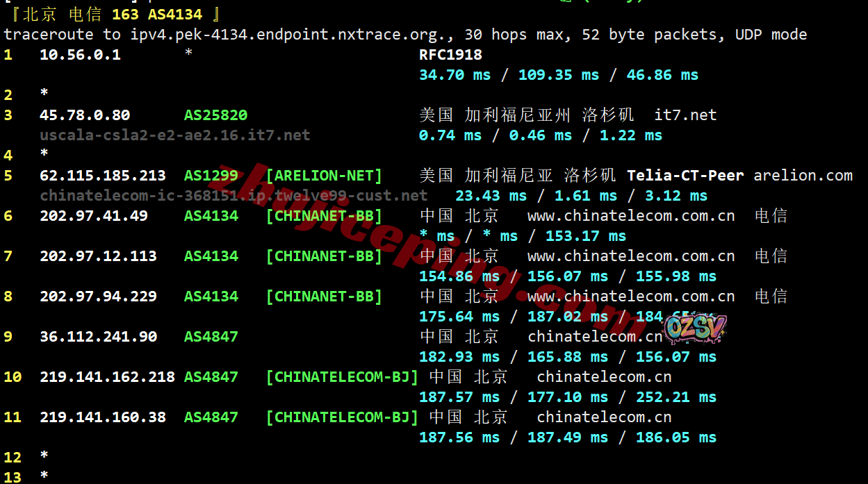The image size is (868, 484).
Task: Click the RFC1918 label on hop 1
Action: [450, 55]
